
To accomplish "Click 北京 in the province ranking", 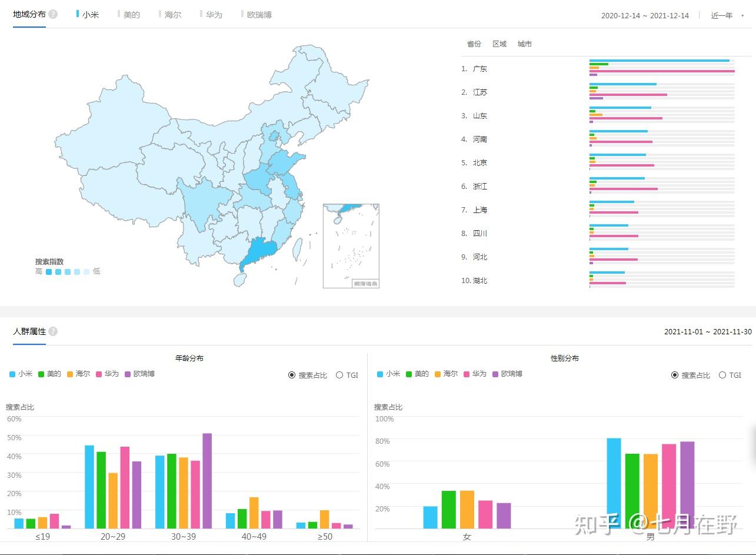I will coord(480,163).
